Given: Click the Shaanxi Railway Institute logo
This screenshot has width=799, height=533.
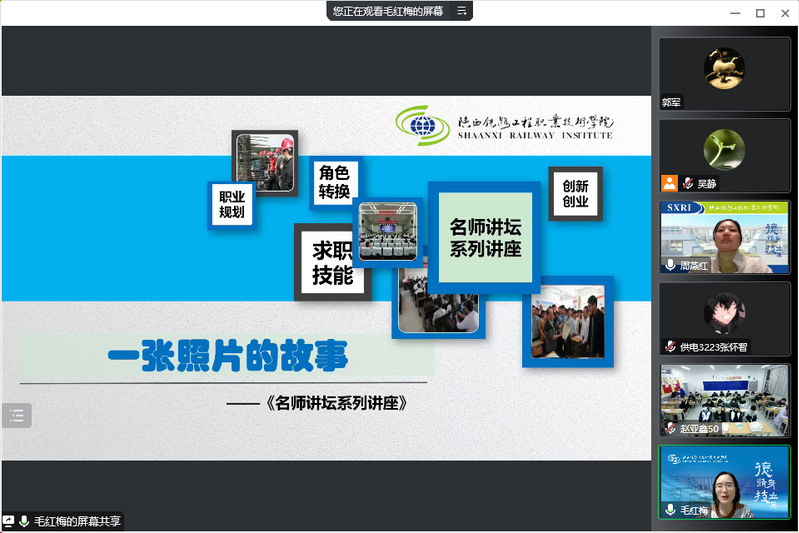Looking at the screenshot, I should click(x=503, y=125).
